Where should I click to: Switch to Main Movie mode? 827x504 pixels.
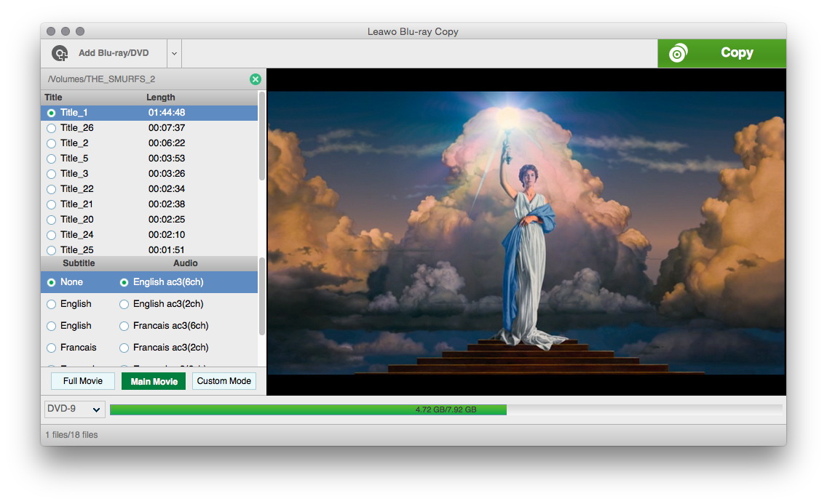pyautogui.click(x=154, y=381)
